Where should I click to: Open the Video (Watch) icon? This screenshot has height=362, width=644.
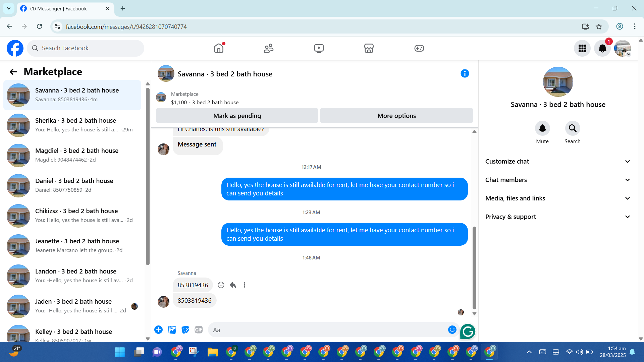coord(319,48)
